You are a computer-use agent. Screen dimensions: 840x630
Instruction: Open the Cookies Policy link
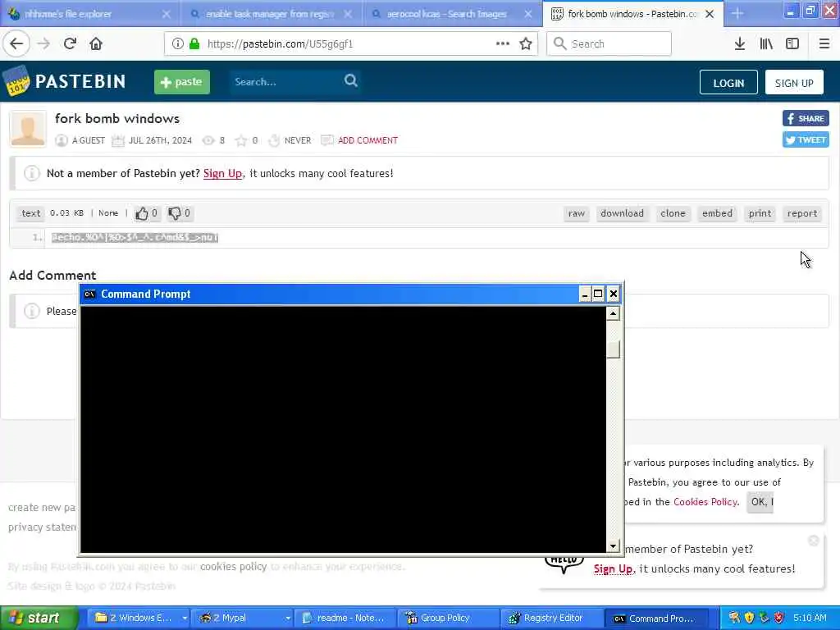point(705,502)
